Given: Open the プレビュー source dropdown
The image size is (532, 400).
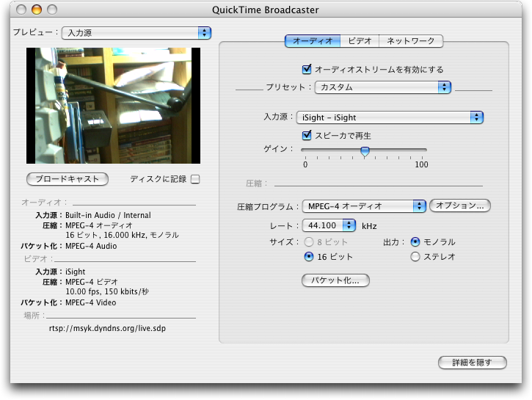Looking at the screenshot, I should click(x=136, y=33).
